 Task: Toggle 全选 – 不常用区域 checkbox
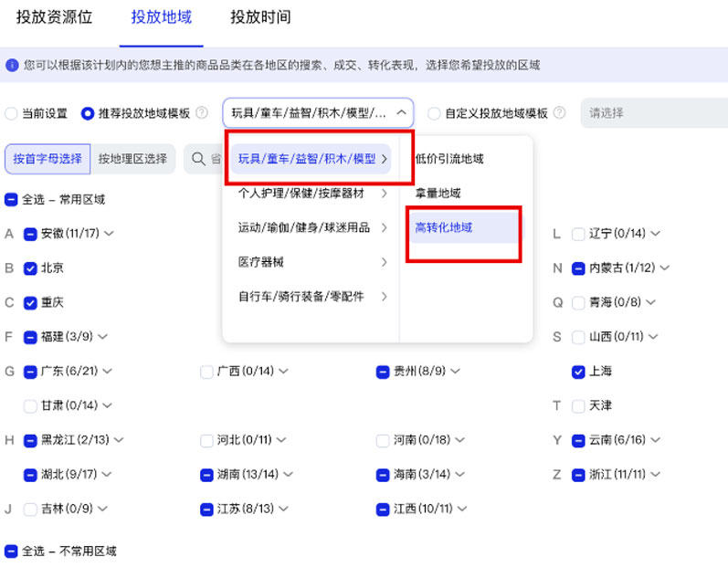click(x=11, y=551)
